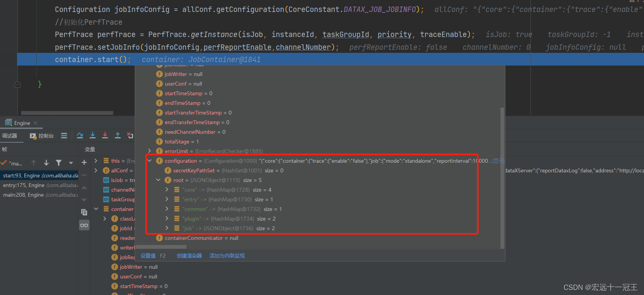Click the frames filter funnel icon

59,163
